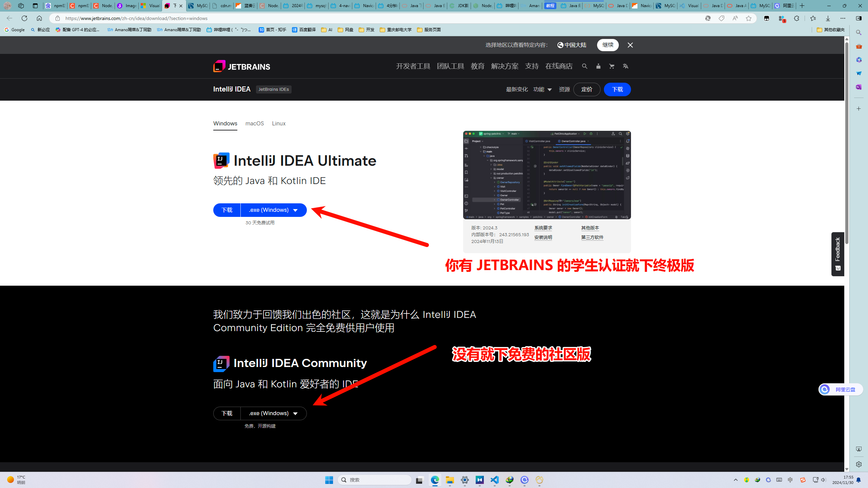Open the 第三方软件 link
This screenshot has height=488, width=868.
pyautogui.click(x=592, y=238)
